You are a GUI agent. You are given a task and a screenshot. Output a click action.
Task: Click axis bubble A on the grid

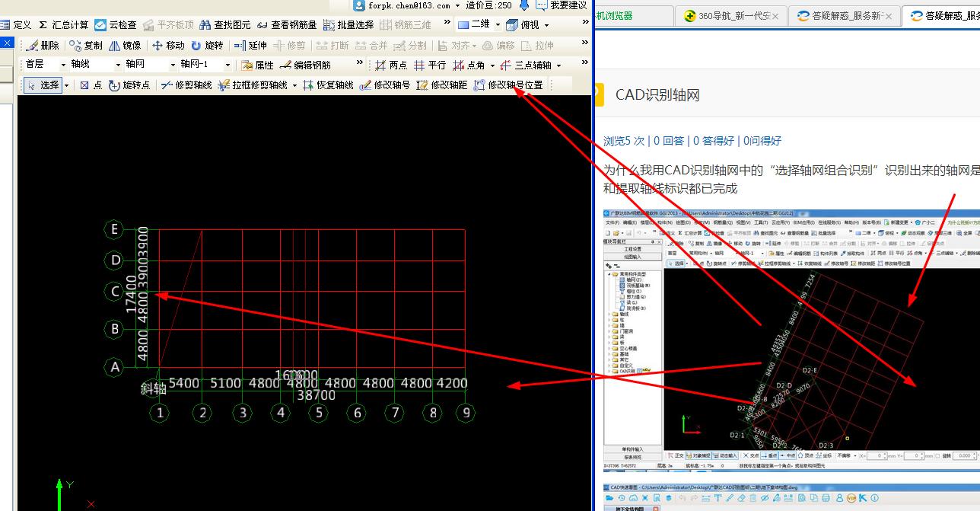click(x=115, y=367)
